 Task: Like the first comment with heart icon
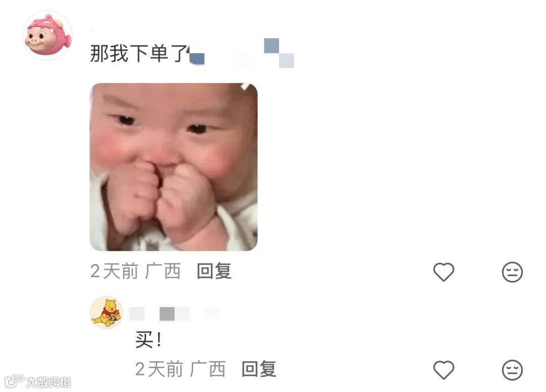coord(443,272)
